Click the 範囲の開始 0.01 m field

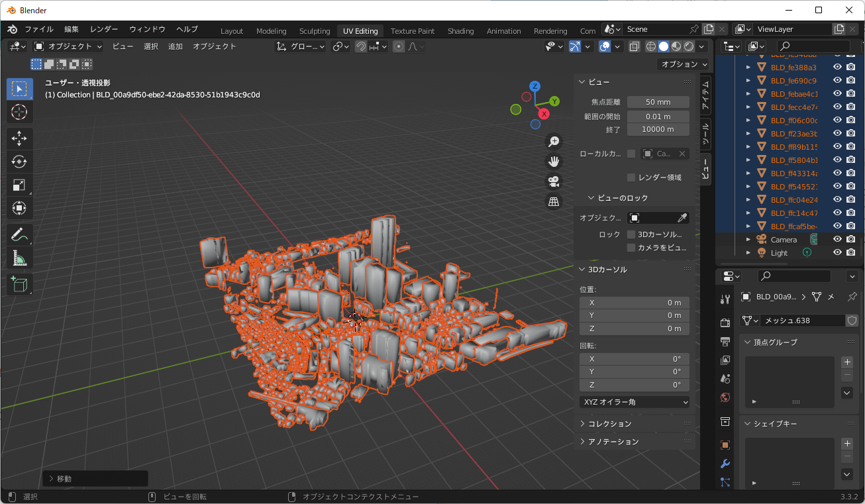point(658,116)
